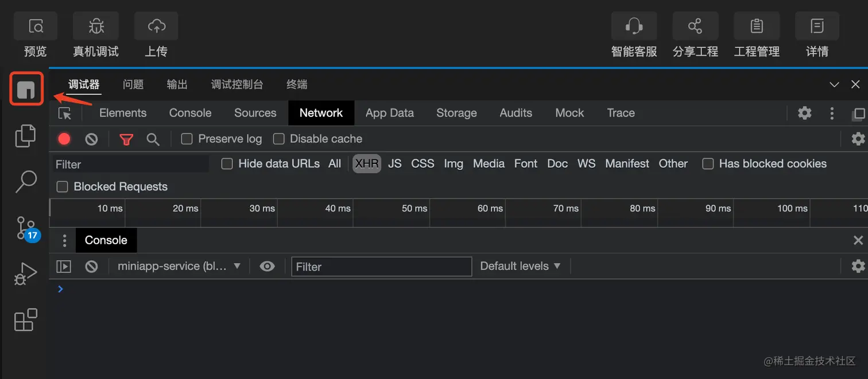
Task: Enable Disable cache checkbox
Action: coord(278,139)
